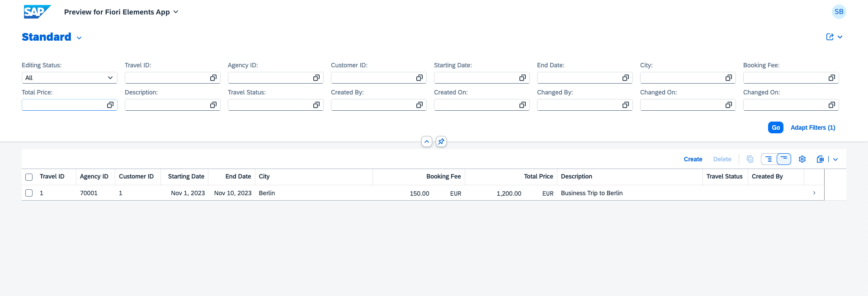Open value help for Agency ID filter
This screenshot has height=296, width=868.
316,78
